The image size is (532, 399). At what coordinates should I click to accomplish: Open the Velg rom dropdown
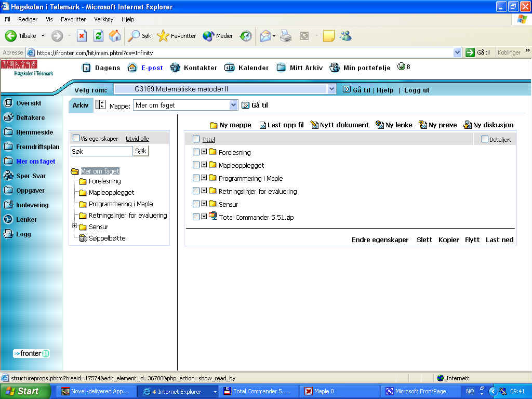point(331,89)
